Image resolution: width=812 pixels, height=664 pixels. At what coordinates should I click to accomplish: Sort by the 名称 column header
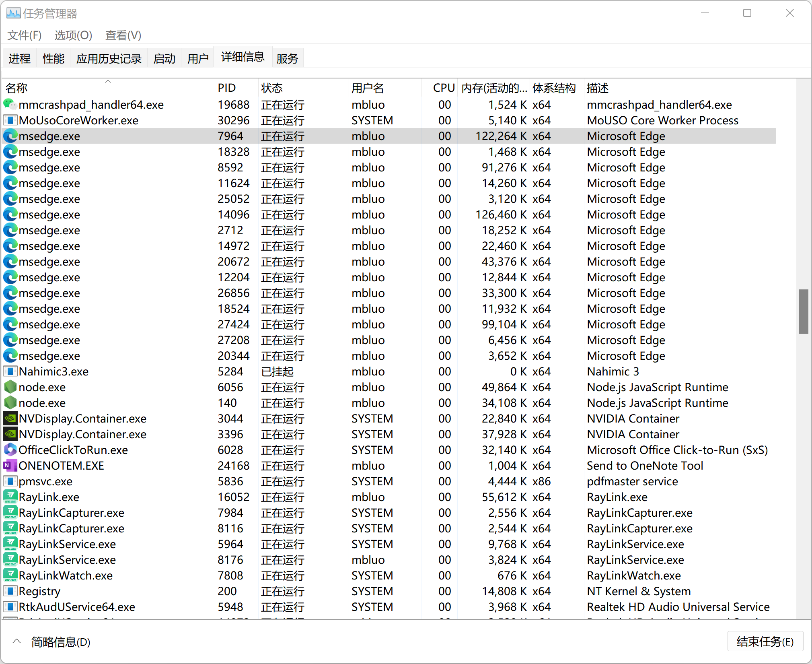click(108, 88)
